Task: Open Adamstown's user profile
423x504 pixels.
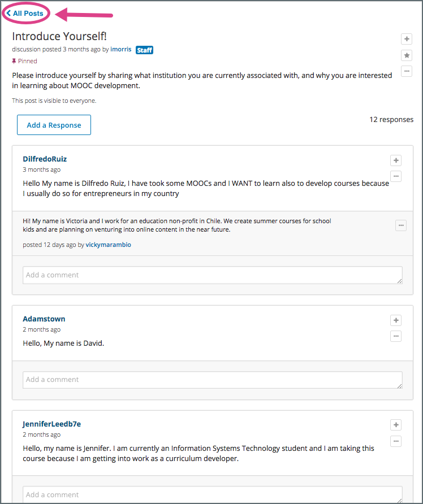Action: coord(44,319)
